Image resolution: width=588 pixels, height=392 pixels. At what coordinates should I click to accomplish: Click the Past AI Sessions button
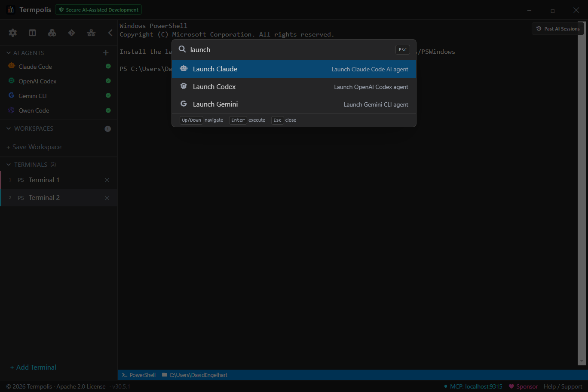pyautogui.click(x=558, y=29)
